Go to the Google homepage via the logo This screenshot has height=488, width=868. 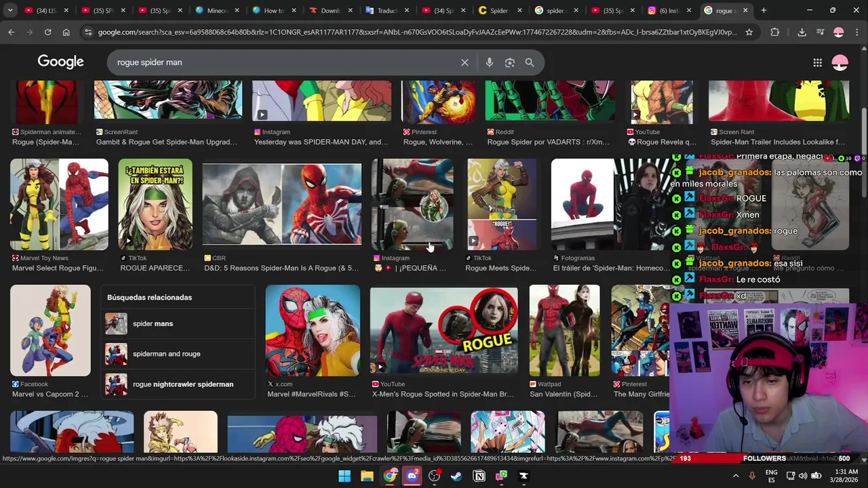61,62
